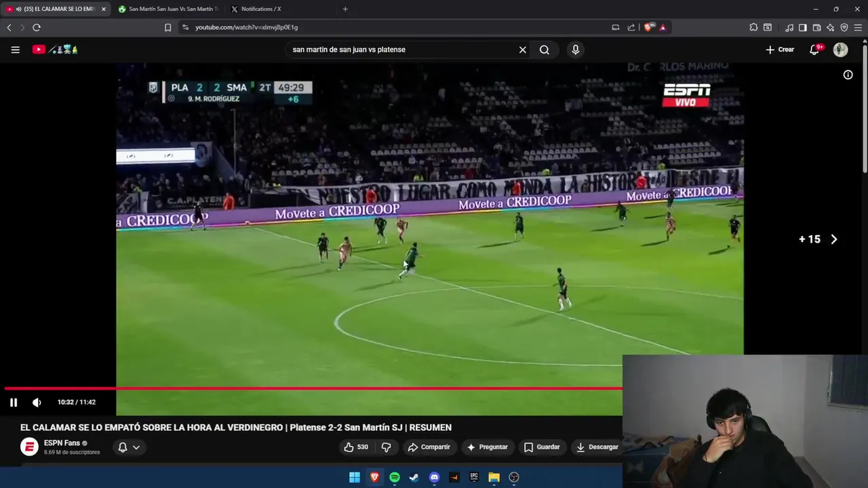Open media control music note
868x488 pixels.
(x=789, y=27)
